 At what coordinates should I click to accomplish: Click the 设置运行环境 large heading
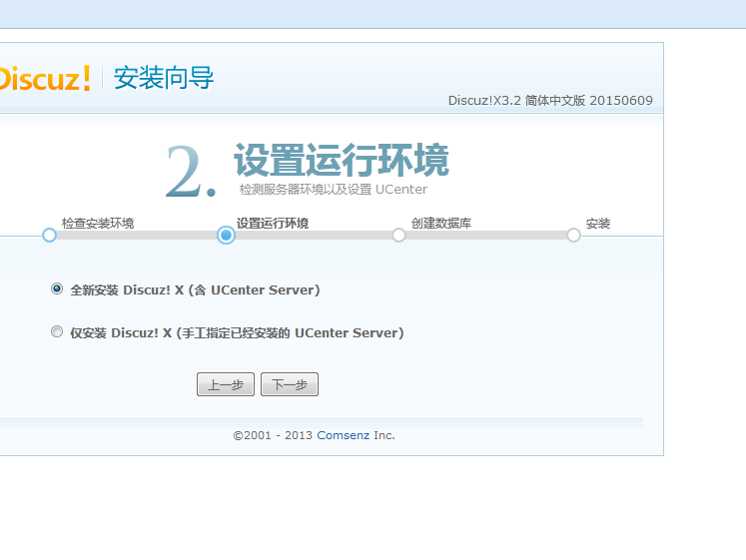pos(342,160)
